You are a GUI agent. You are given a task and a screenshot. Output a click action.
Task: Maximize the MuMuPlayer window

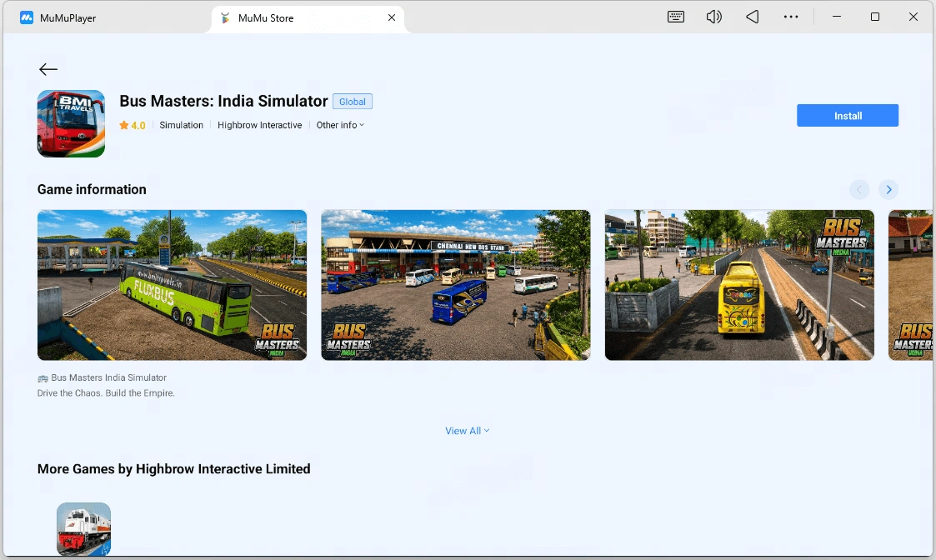[x=874, y=17]
